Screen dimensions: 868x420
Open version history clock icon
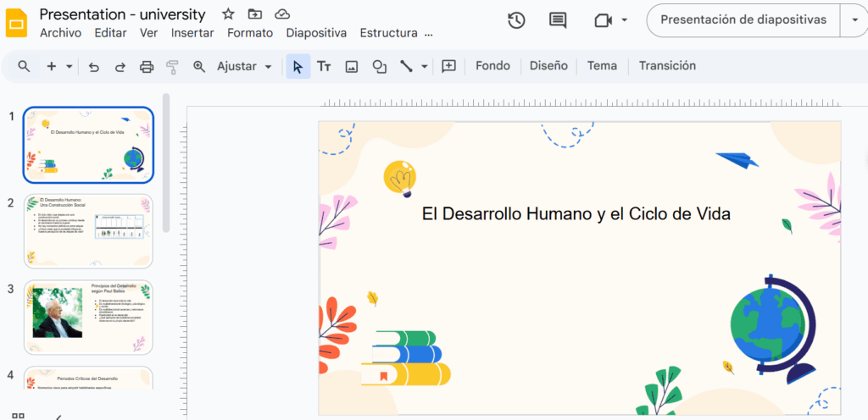coord(516,20)
